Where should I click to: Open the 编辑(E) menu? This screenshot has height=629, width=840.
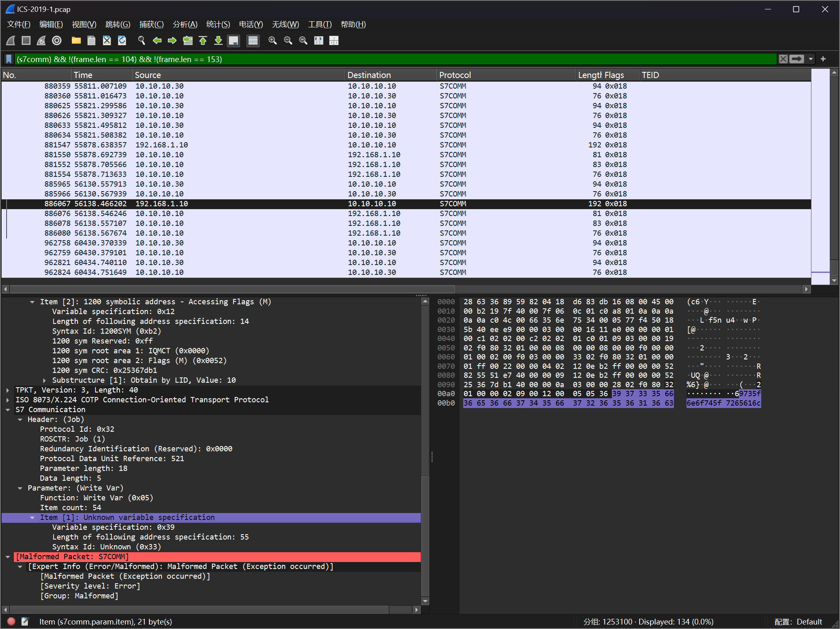[51, 25]
